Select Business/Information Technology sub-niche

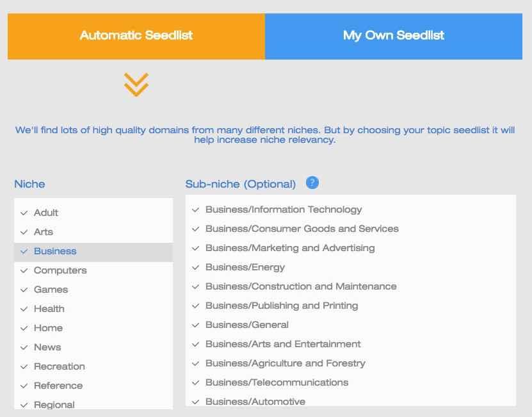click(x=284, y=209)
